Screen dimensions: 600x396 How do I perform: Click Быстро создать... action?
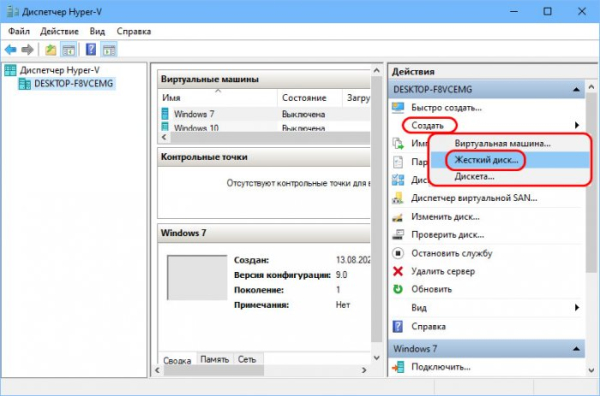coord(446,108)
